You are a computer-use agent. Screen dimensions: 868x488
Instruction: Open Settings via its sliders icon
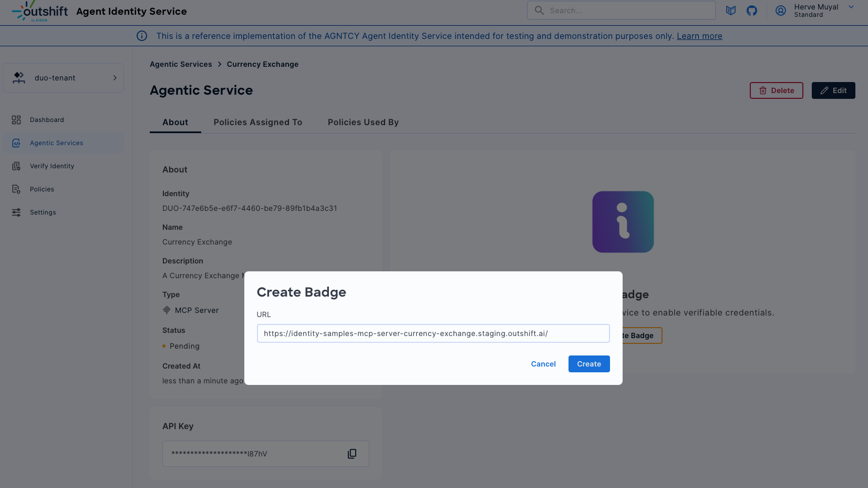16,212
